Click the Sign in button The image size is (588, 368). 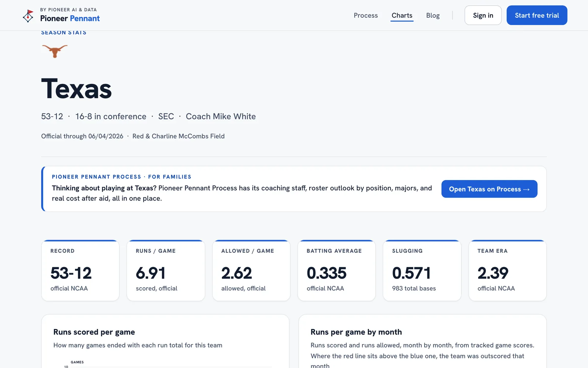click(483, 15)
